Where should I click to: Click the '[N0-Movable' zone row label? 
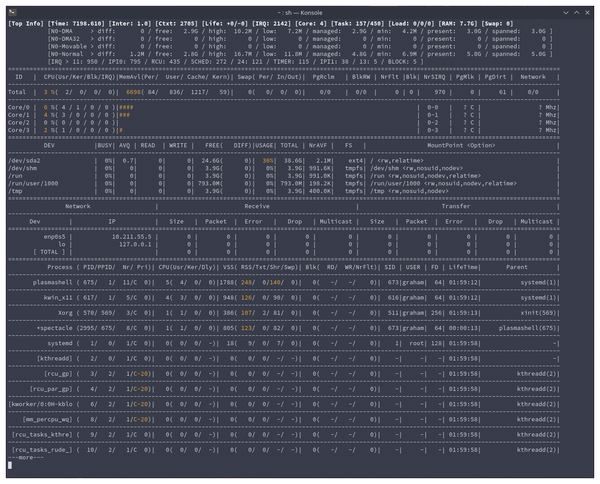click(67, 46)
